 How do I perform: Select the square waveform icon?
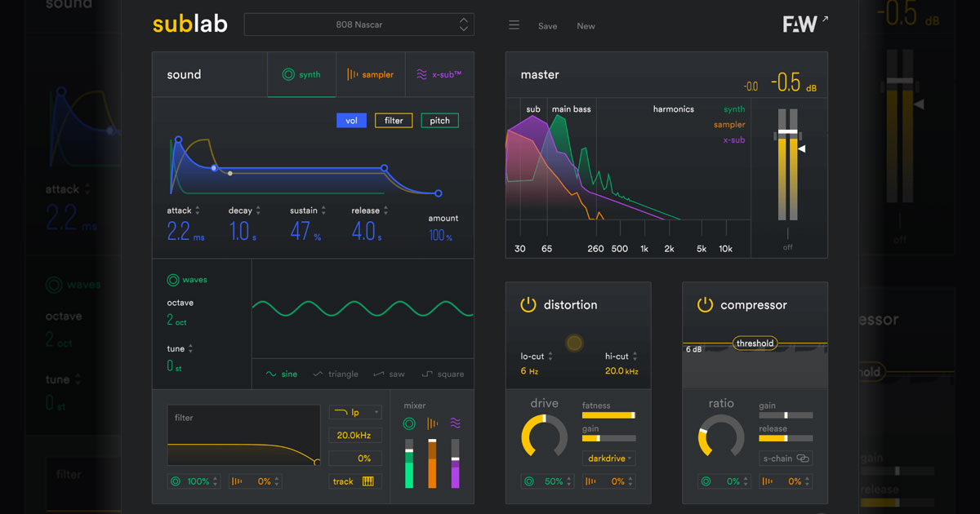(x=427, y=374)
